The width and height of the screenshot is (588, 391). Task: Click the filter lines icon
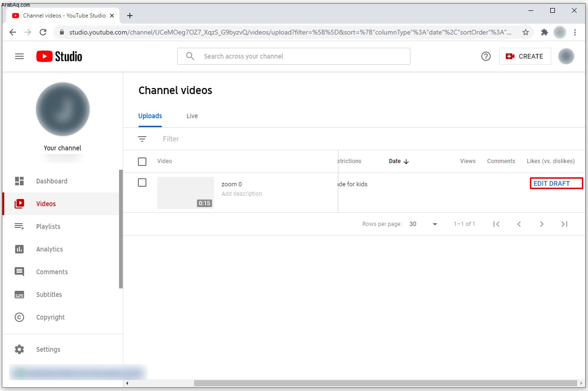point(142,139)
